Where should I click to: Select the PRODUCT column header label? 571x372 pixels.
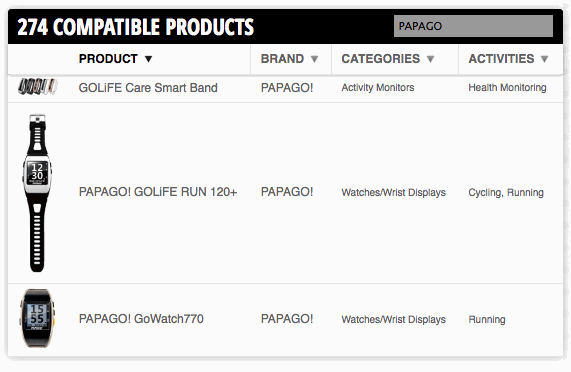(108, 59)
